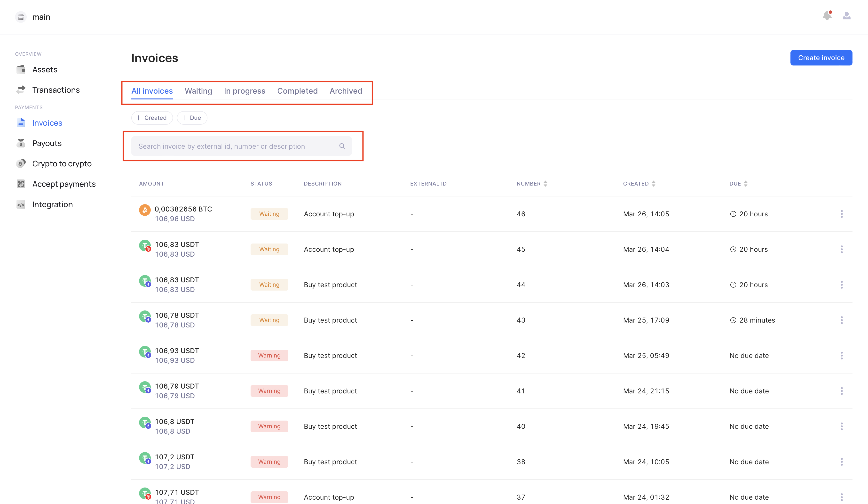The image size is (868, 504).
Task: Open three-dot menu for invoice 43
Action: click(842, 320)
